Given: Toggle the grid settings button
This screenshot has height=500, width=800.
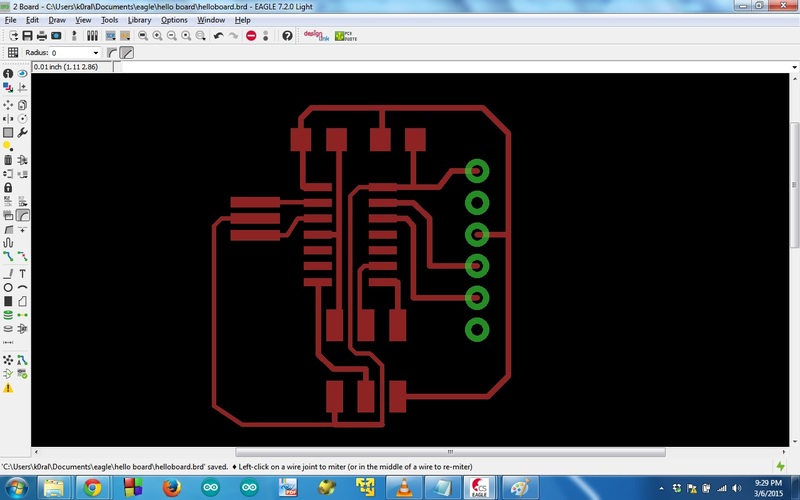Looking at the screenshot, I should (13, 53).
